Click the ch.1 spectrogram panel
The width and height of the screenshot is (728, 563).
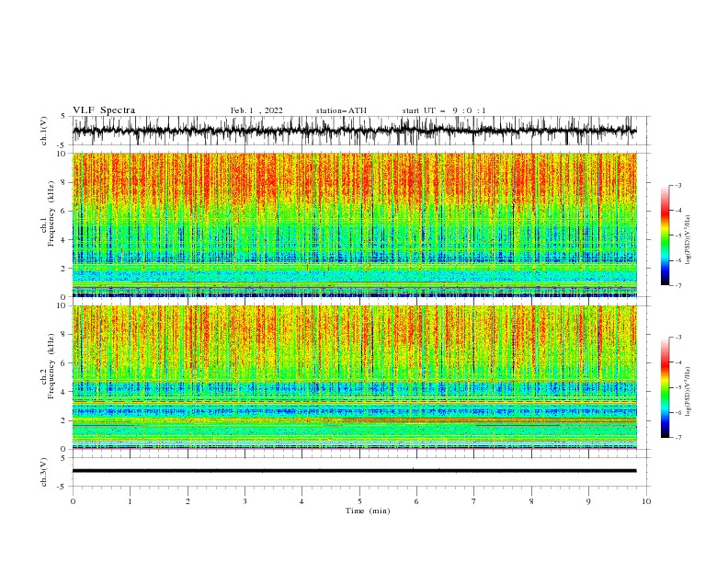354,224
